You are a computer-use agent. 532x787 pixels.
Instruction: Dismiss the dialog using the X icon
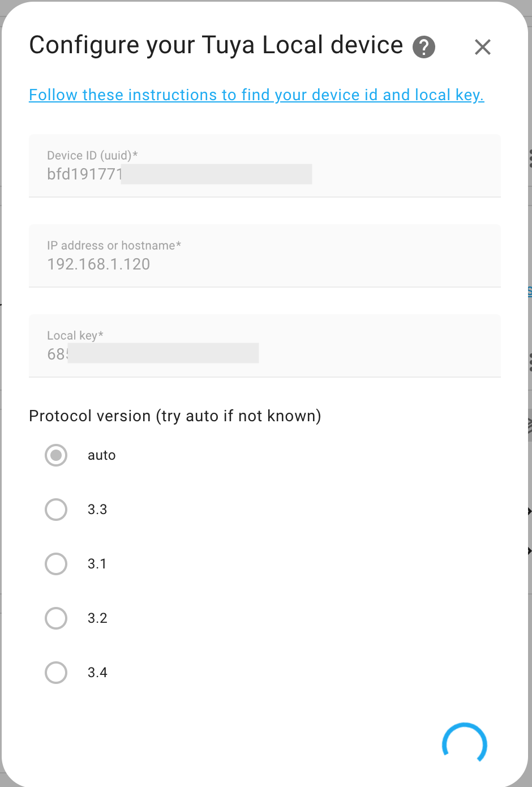tap(482, 47)
